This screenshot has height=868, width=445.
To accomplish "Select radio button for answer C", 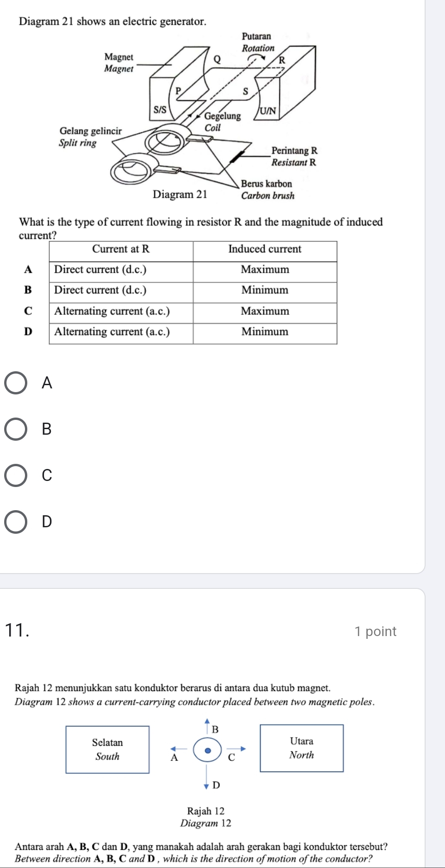I will point(16,475).
